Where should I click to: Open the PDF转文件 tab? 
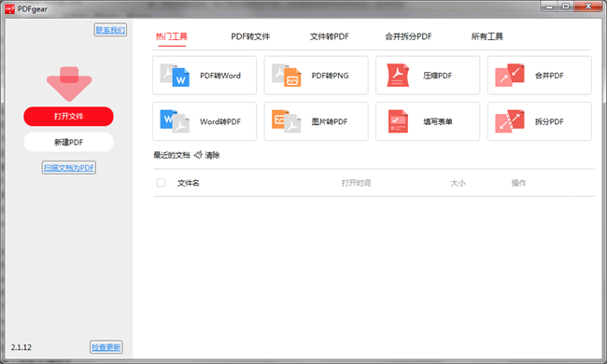(x=250, y=36)
